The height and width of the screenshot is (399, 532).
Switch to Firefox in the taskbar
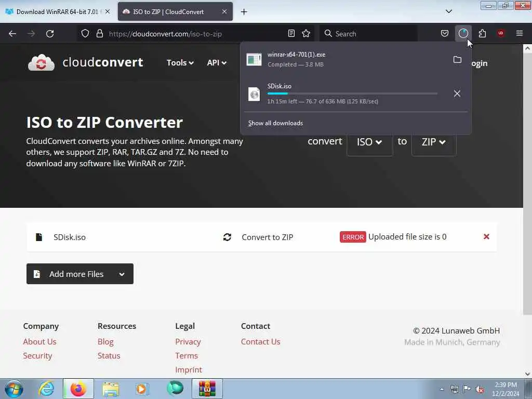tap(78, 389)
